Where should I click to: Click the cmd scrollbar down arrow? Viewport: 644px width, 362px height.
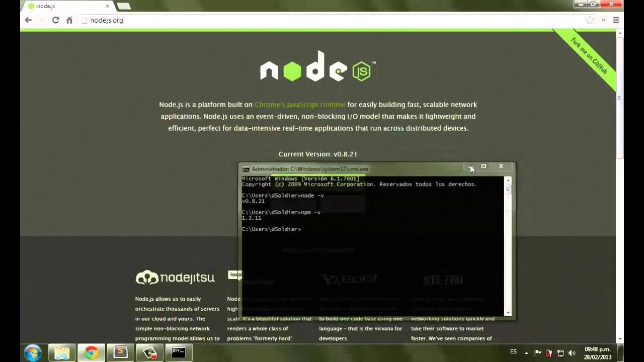(x=508, y=312)
